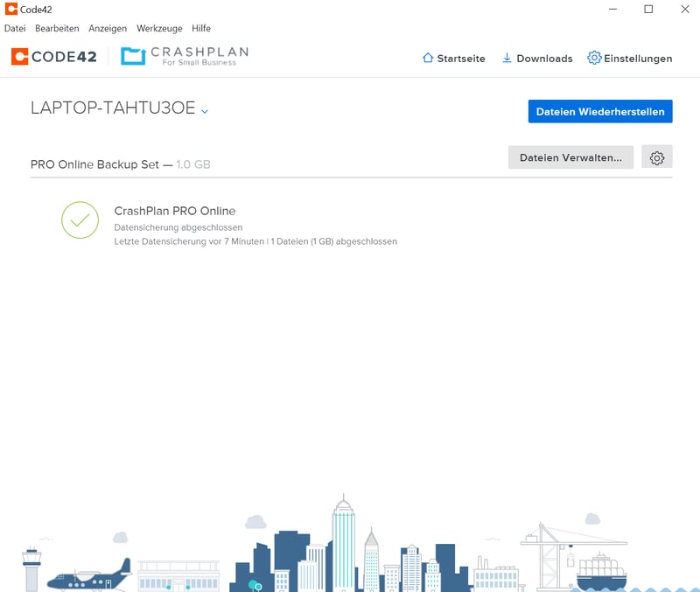Open Einstellungen link text
The height and width of the screenshot is (592, 700).
(638, 59)
